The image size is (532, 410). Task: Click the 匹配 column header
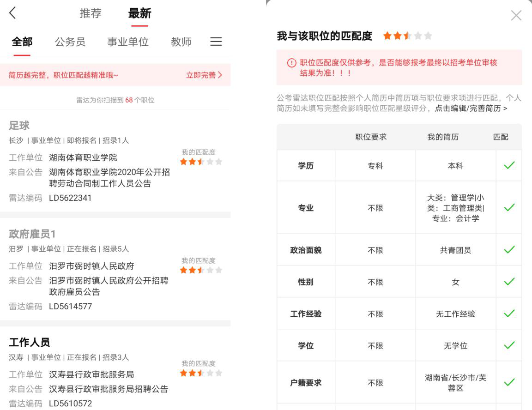click(501, 137)
